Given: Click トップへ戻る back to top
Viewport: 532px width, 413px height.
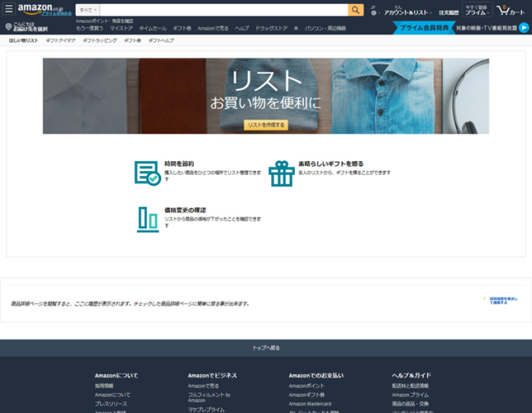Looking at the screenshot, I should pos(266,348).
